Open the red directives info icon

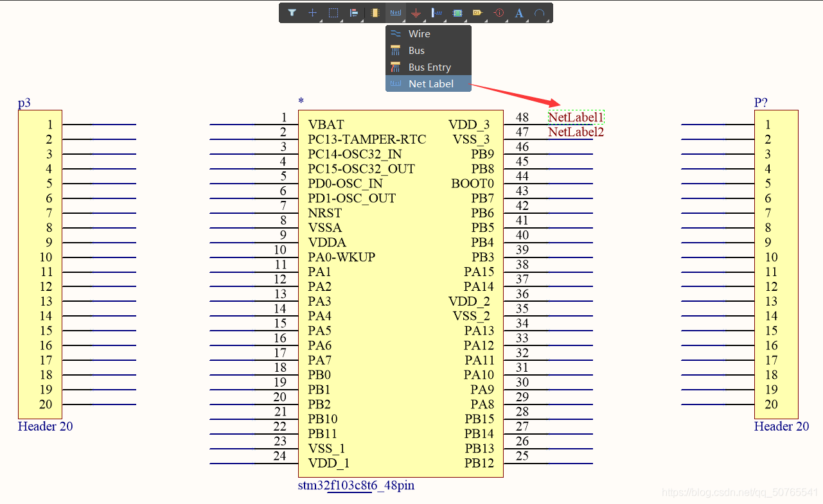499,12
